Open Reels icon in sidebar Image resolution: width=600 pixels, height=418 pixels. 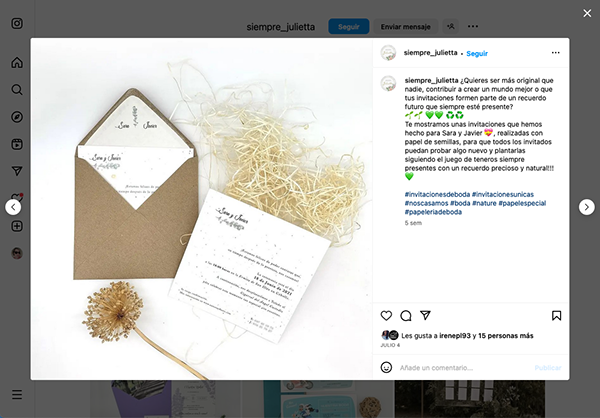tap(17, 144)
